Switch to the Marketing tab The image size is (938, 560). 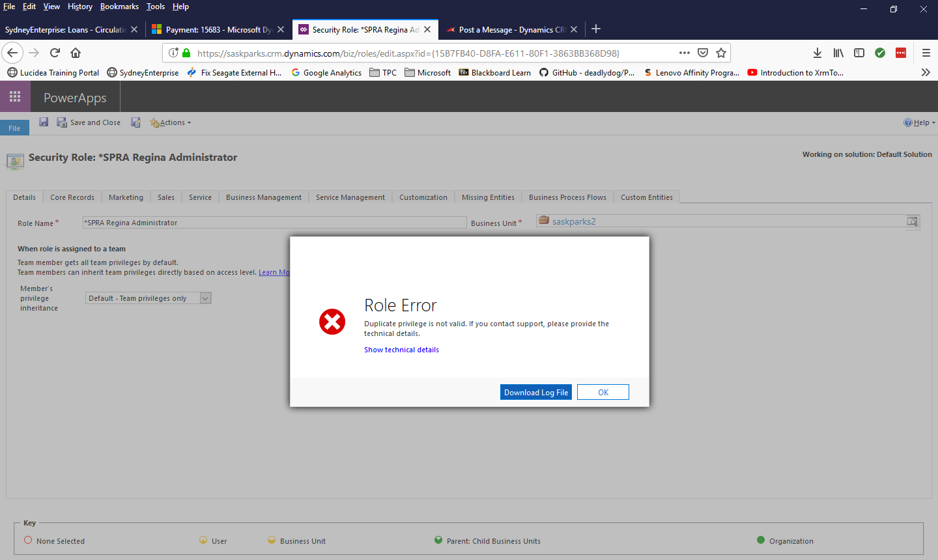click(x=126, y=197)
